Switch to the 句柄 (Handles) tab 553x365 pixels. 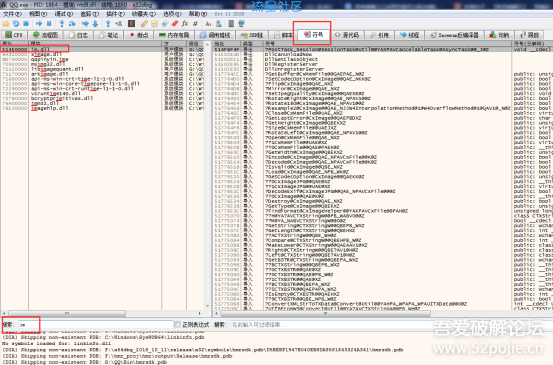499,35
